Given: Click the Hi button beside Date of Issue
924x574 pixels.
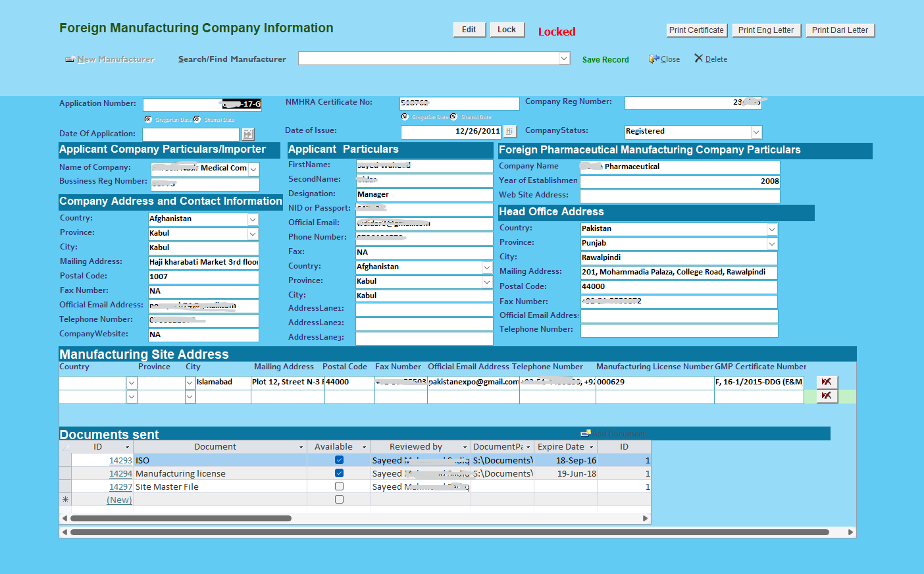Looking at the screenshot, I should pyautogui.click(x=509, y=132).
